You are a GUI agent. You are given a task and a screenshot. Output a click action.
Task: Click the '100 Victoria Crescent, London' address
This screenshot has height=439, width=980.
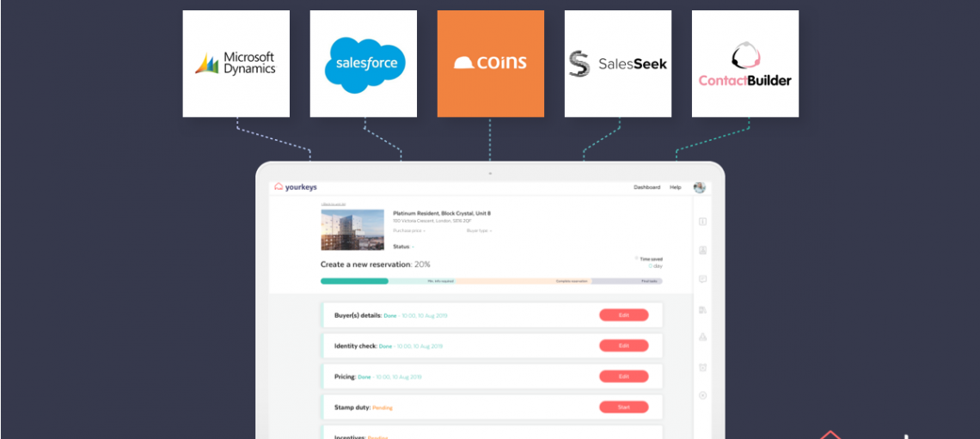(433, 221)
